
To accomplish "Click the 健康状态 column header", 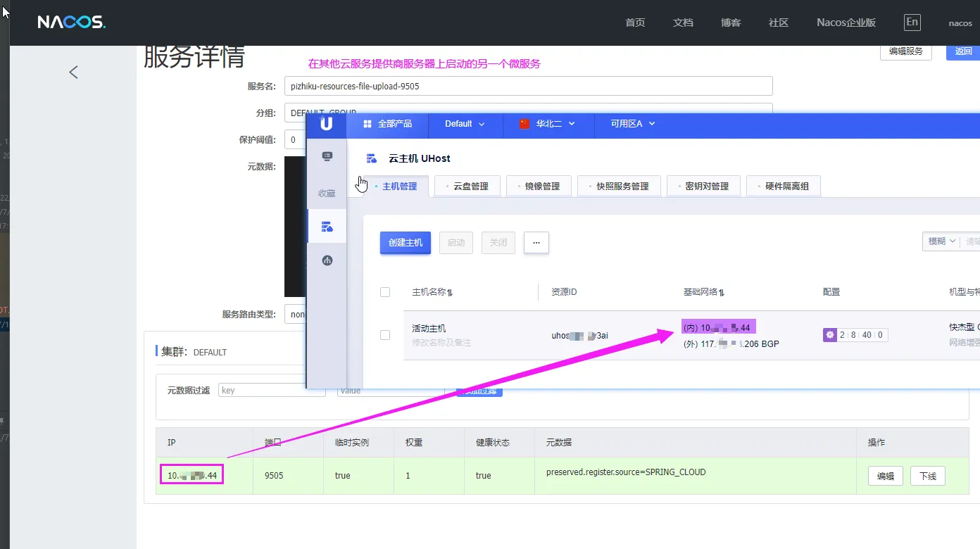I will (x=493, y=443).
